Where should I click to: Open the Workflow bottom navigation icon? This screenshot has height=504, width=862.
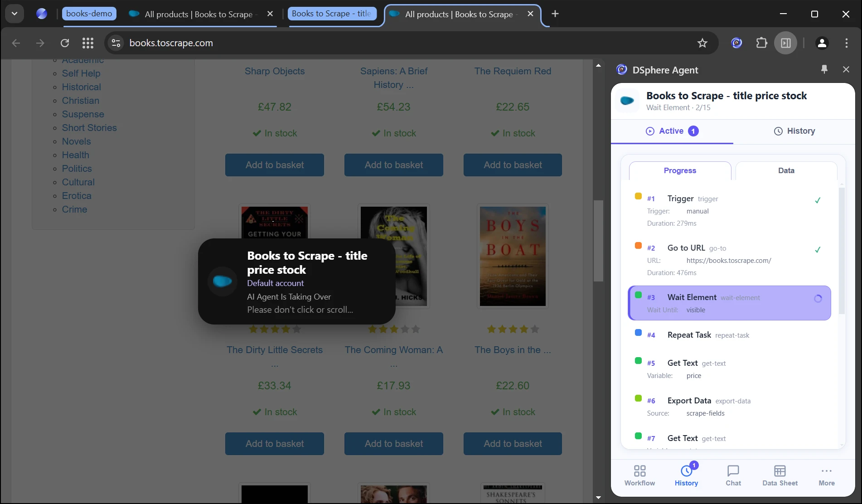click(x=639, y=475)
